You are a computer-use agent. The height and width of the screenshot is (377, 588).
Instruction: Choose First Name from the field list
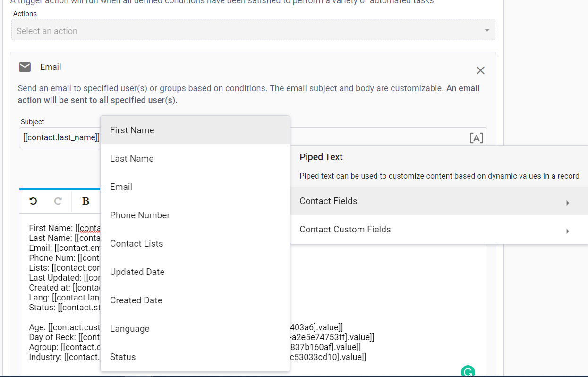(195, 130)
